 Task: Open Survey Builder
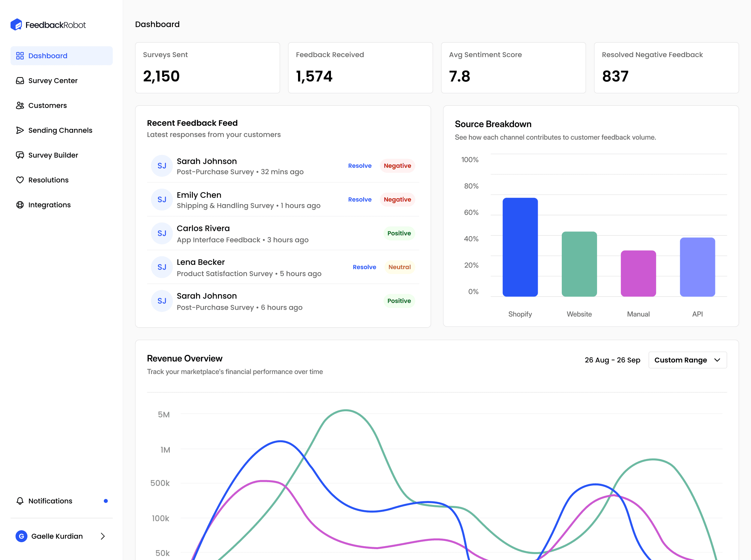point(61,155)
